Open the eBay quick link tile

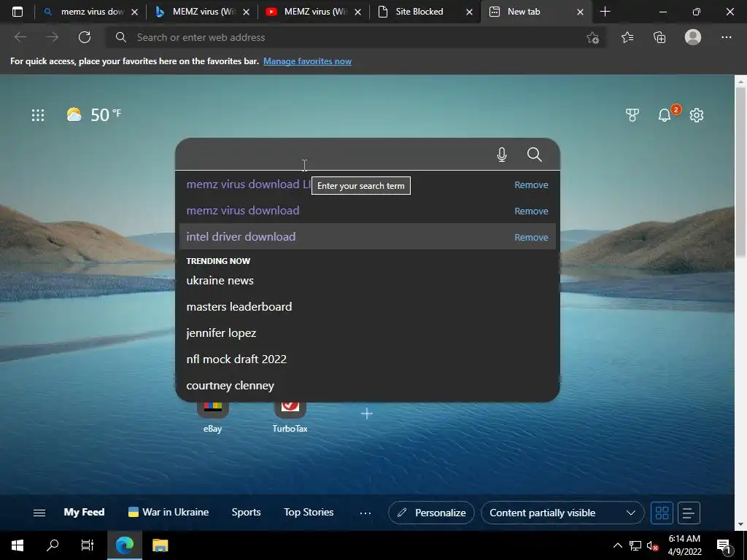212,416
